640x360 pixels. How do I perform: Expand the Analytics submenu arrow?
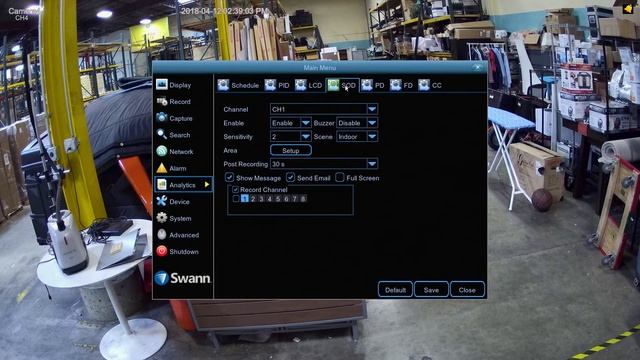207,184
